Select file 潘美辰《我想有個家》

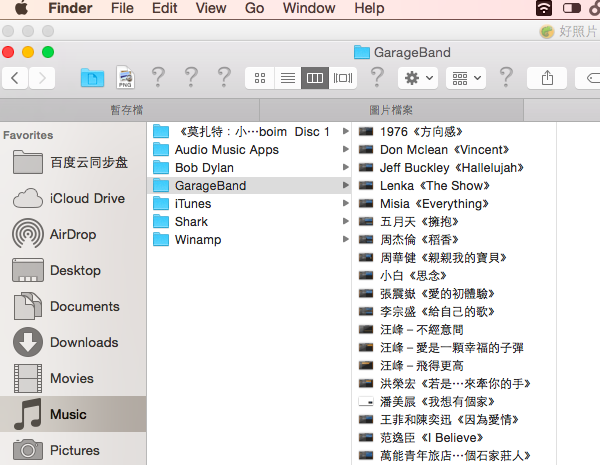click(x=454, y=401)
